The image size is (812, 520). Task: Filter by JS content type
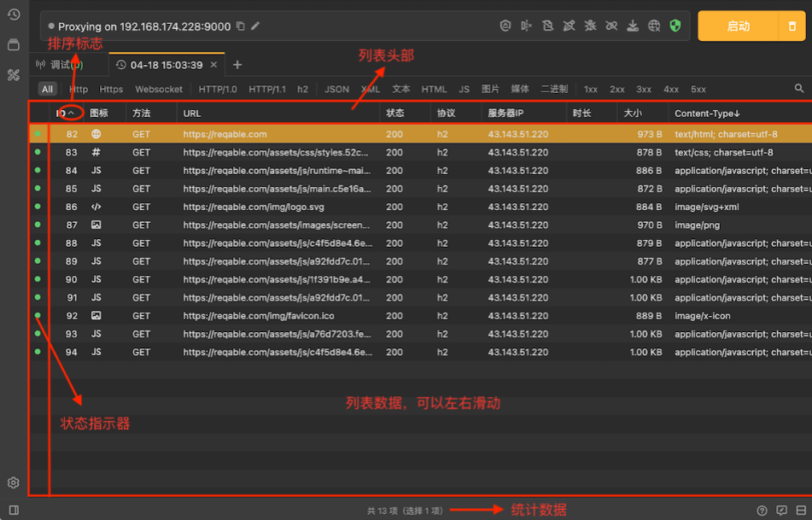[464, 89]
